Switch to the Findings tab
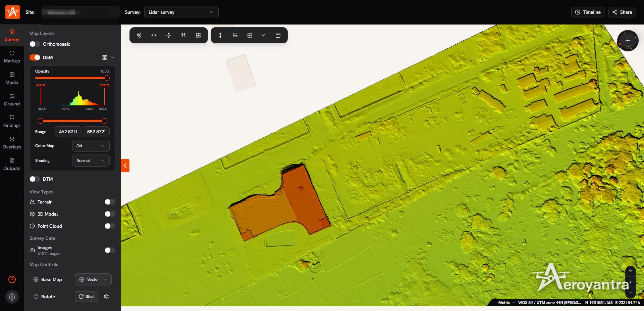Screen dimensions: 644x311 pos(12,121)
